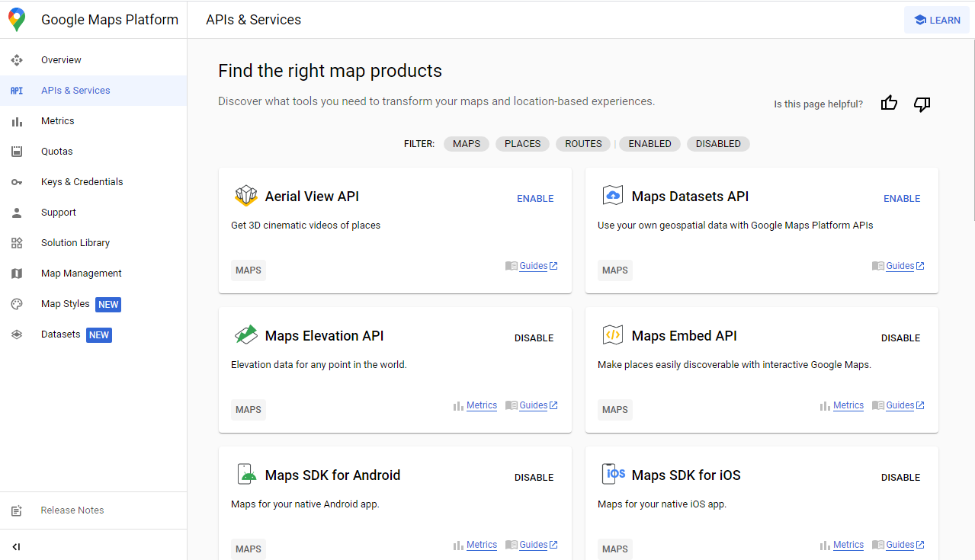The height and width of the screenshot is (560, 975).
Task: Click the NEW badge beside Map Styles
Action: coord(108,305)
